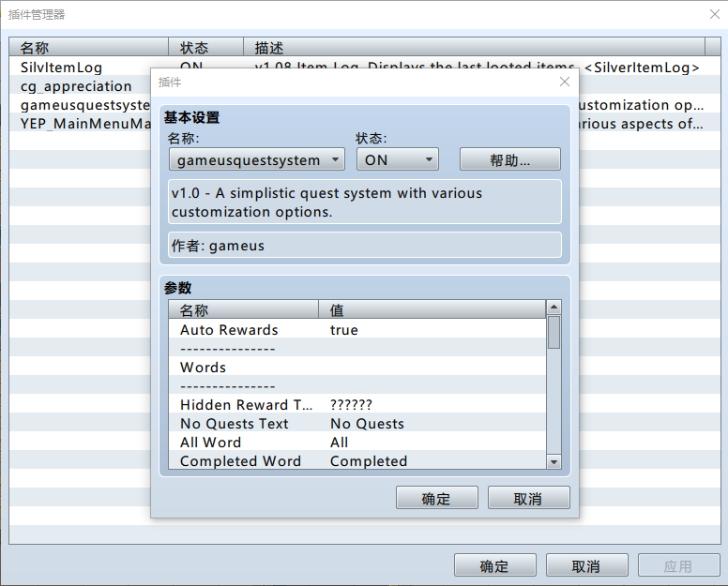Select the Auto Rewards parameter row
This screenshot has width=728, height=586.
(357, 329)
